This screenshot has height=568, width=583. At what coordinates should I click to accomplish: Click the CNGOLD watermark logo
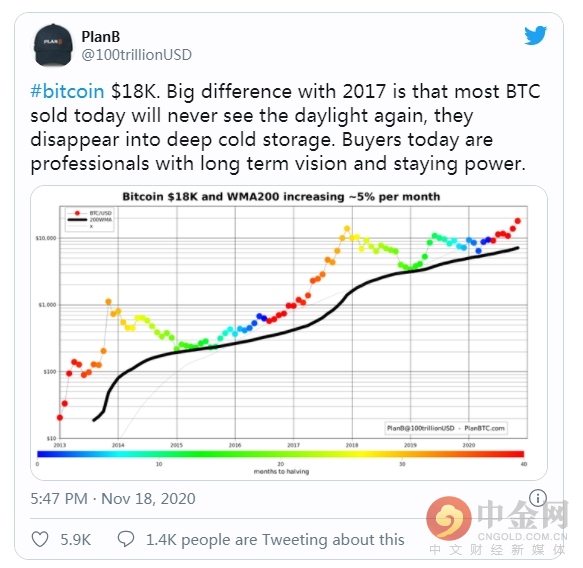tap(497, 526)
